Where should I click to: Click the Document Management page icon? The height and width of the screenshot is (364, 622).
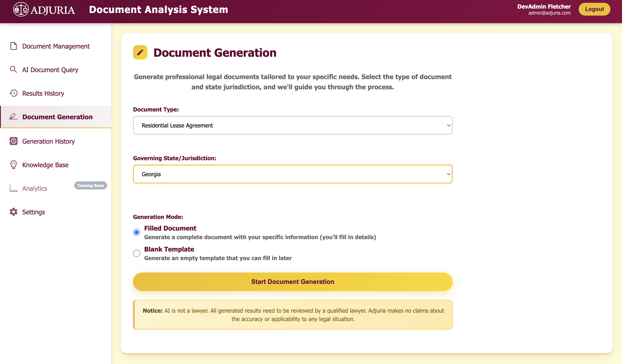pos(14,46)
